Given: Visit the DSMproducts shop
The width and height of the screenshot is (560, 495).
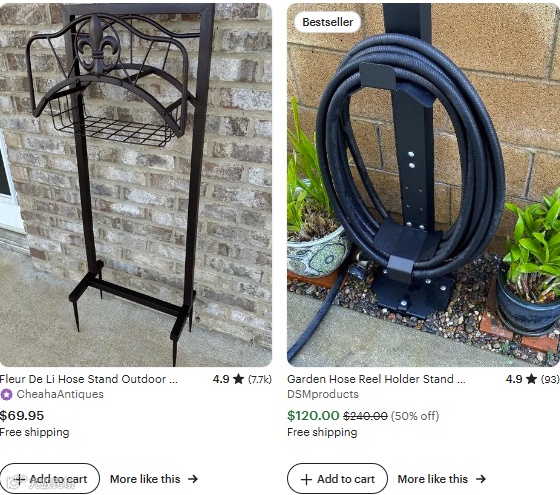Looking at the screenshot, I should (323, 394).
